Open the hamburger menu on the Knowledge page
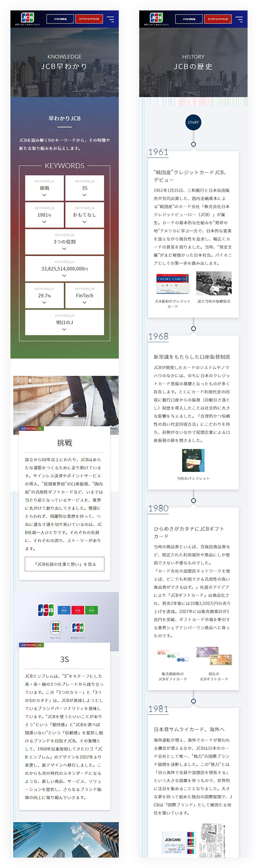Viewport: 258px width, 868px height. tap(110, 19)
